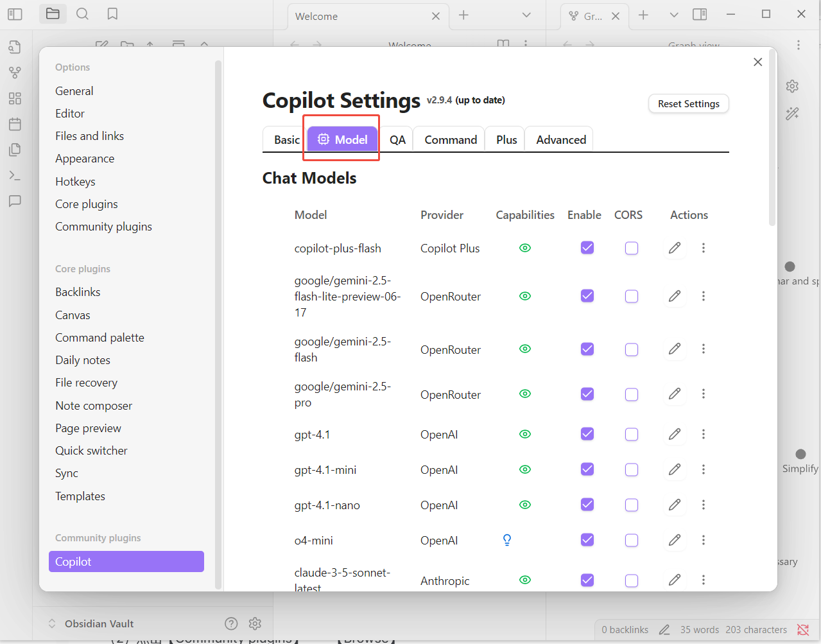Open Copilot chat ribbon icon
The height and width of the screenshot is (644, 821).
pos(15,201)
